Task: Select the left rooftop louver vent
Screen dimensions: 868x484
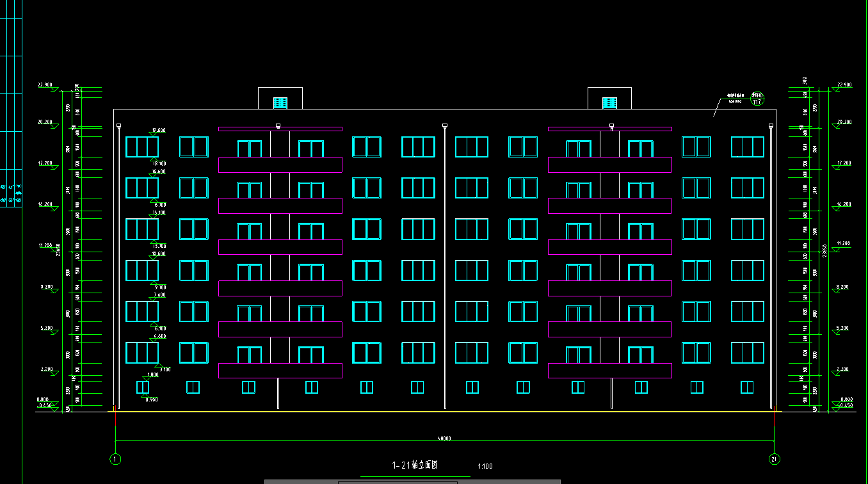Action: tap(280, 102)
